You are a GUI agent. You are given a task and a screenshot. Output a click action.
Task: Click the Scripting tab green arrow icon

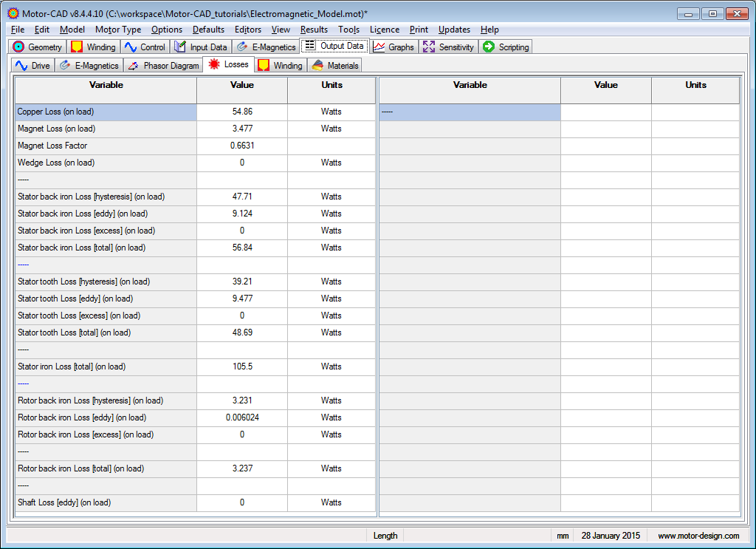[489, 47]
